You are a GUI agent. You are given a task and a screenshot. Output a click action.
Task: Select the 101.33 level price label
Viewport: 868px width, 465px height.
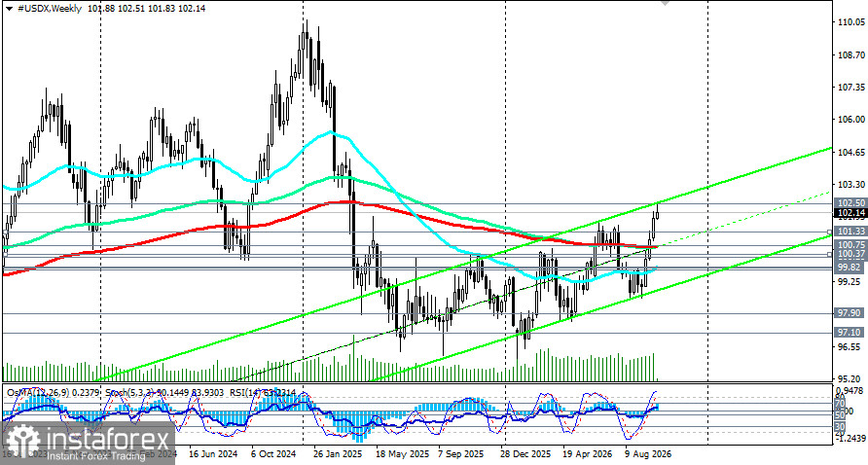click(x=851, y=232)
